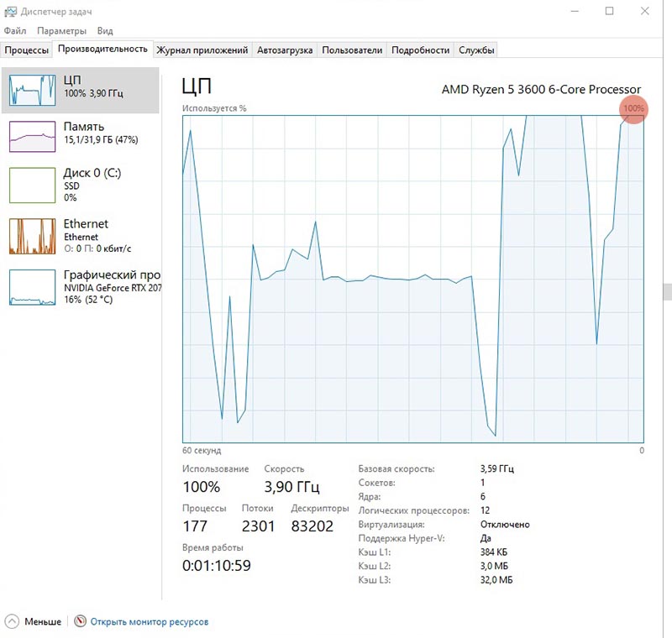
Task: Click the Логических процессоров value 12
Action: (485, 510)
